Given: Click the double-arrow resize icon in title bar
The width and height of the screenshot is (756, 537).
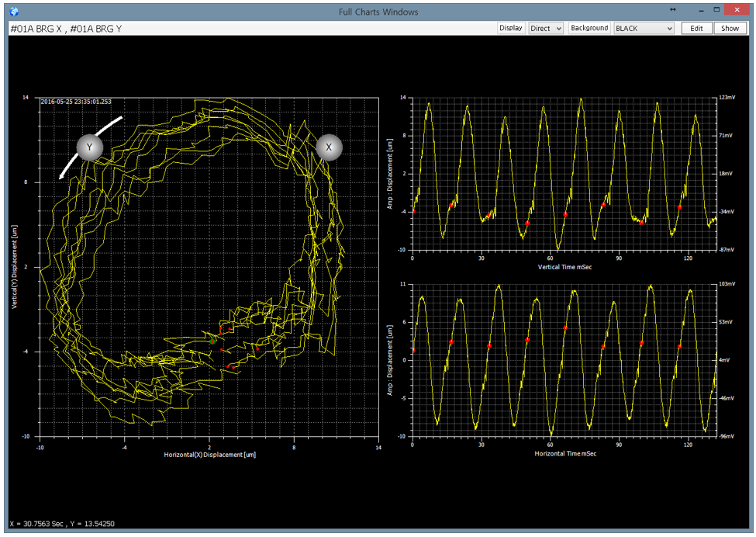Looking at the screenshot, I should coord(673,9).
